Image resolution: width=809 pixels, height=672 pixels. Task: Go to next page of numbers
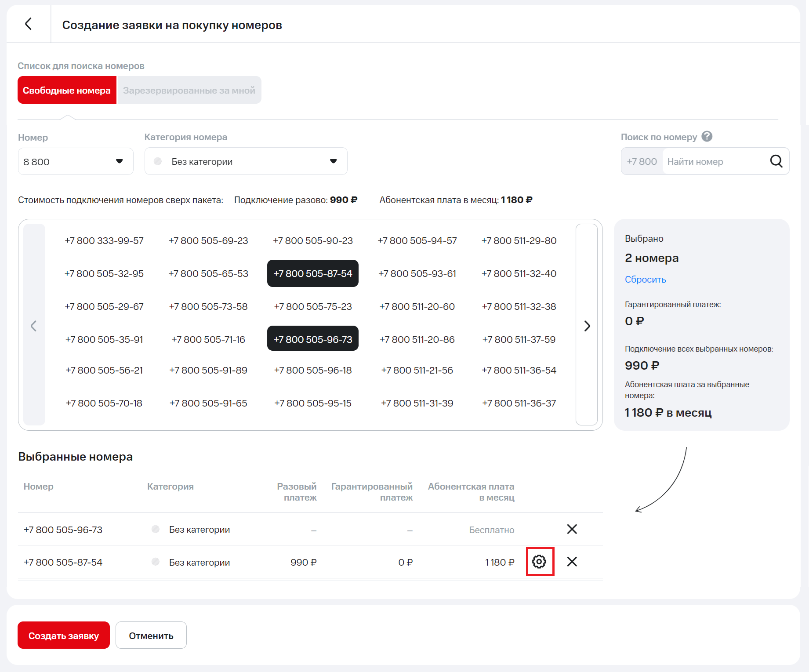(587, 326)
